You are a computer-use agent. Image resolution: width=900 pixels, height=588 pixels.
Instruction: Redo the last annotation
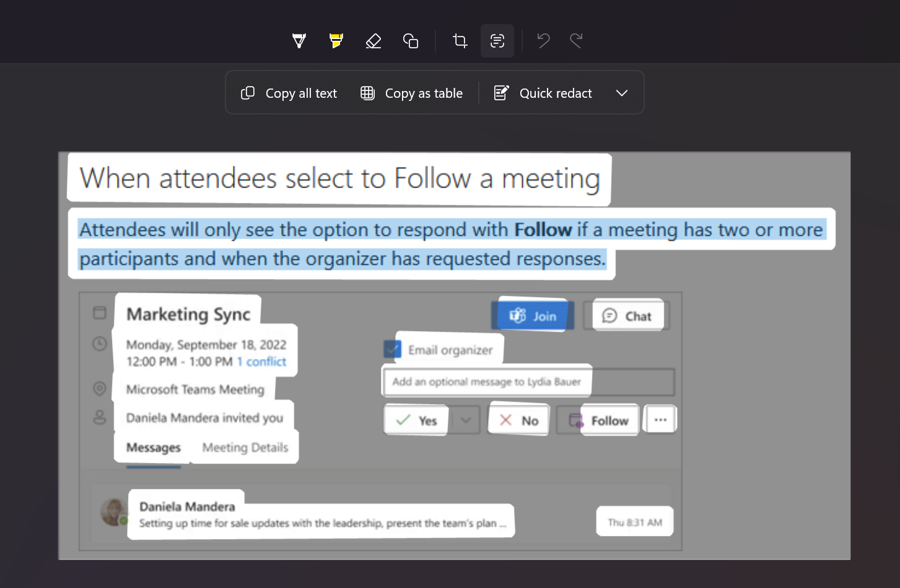576,40
